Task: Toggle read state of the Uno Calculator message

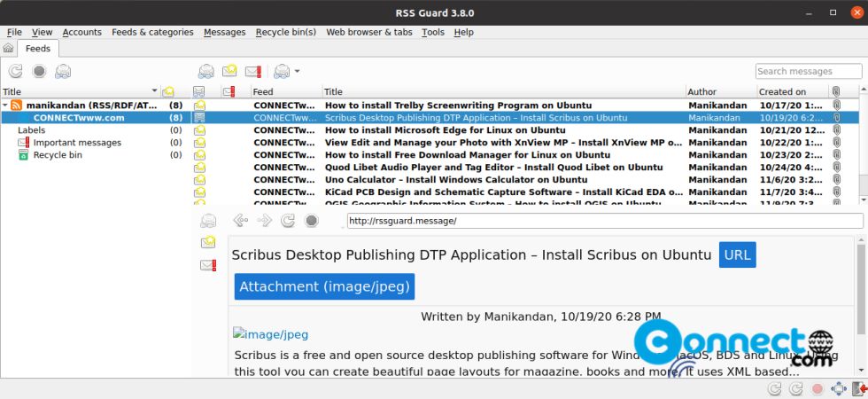Action: tap(199, 179)
